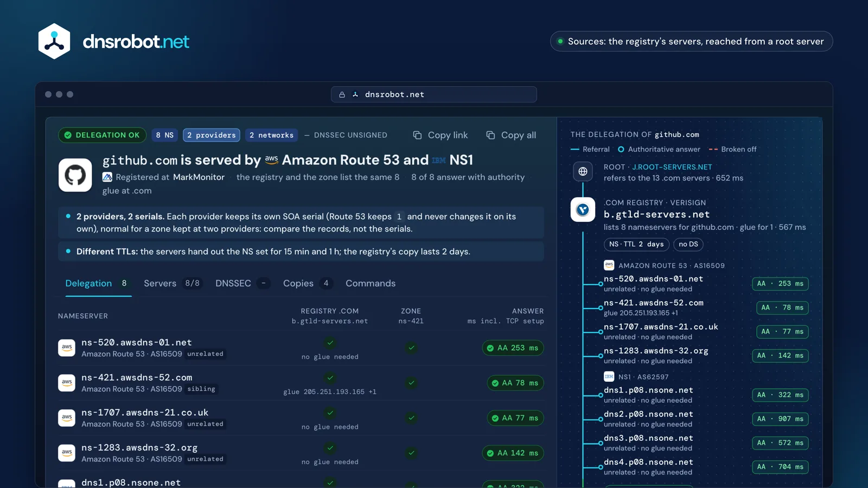The image size is (868, 488).
Task: Click ns-1283.awsdns-32.org in the nameserver table
Action: (139, 448)
